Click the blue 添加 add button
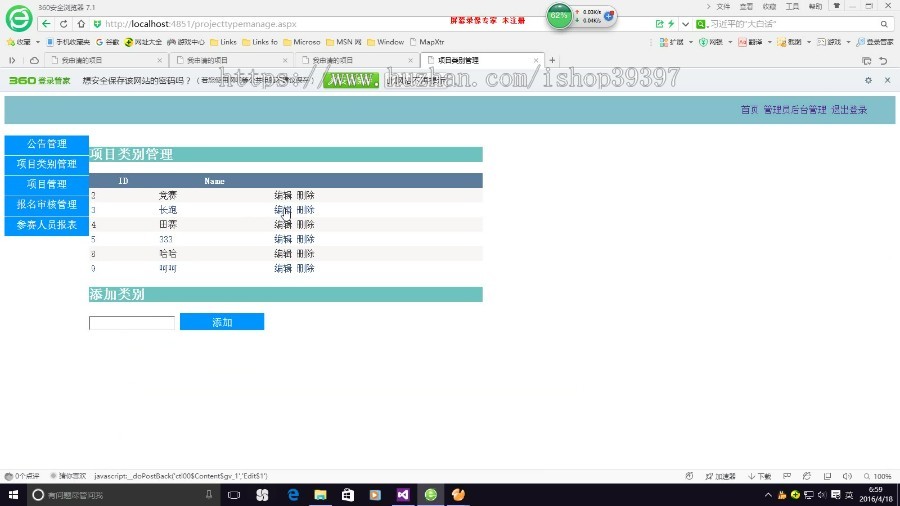 222,322
